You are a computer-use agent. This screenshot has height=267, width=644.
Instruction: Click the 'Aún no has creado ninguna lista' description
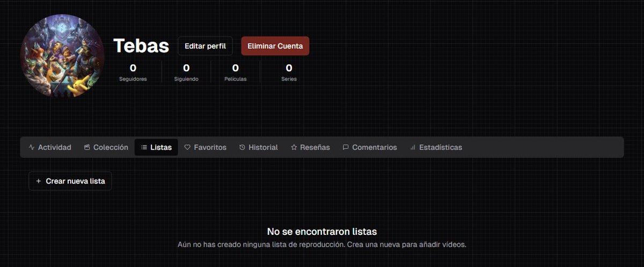322,244
